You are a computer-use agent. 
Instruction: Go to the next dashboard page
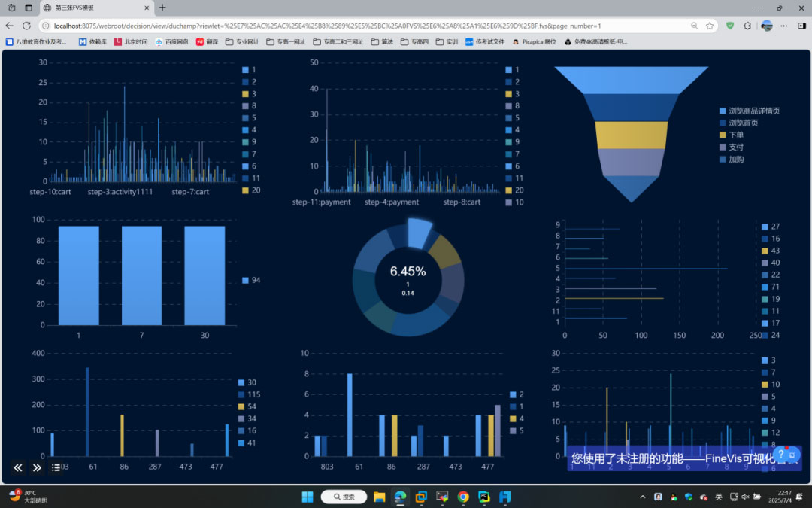tap(37, 467)
